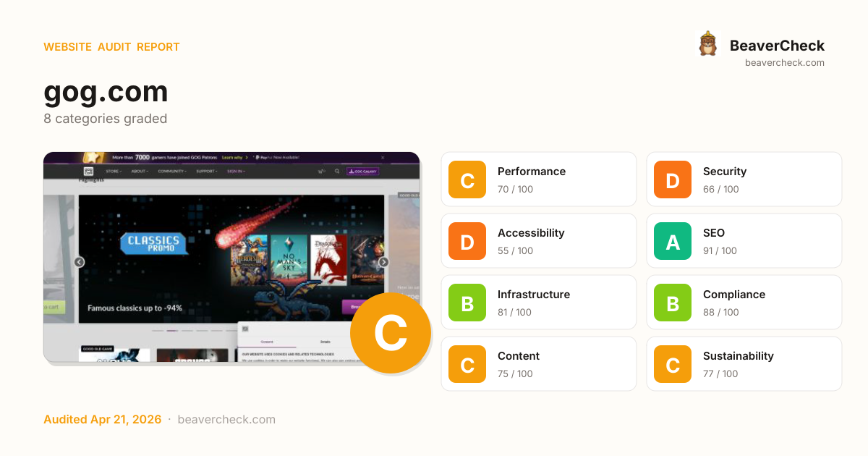Click the Performance grade C badge
Image resolution: width=868 pixels, height=456 pixels.
467,180
